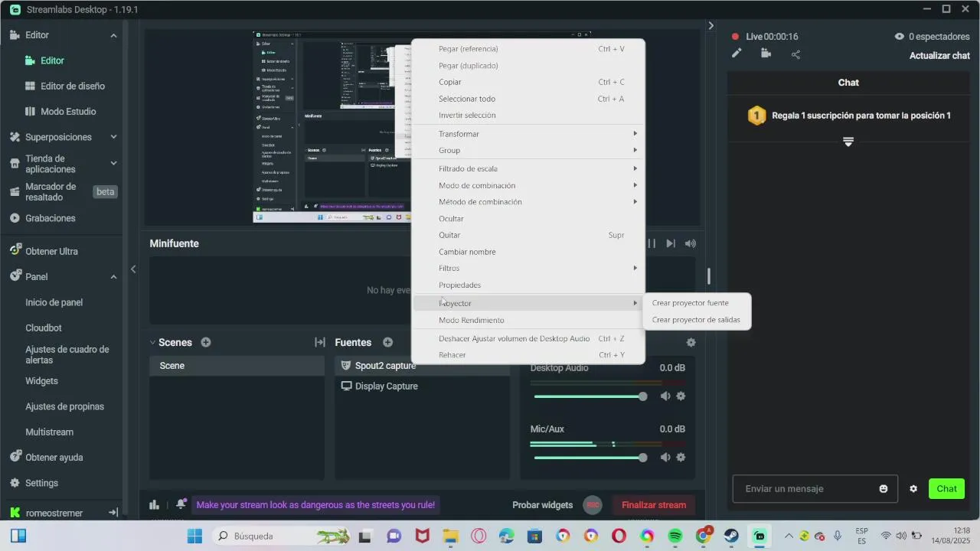The image size is (980, 551).
Task: Open notifications bell in the footer
Action: [181, 504]
